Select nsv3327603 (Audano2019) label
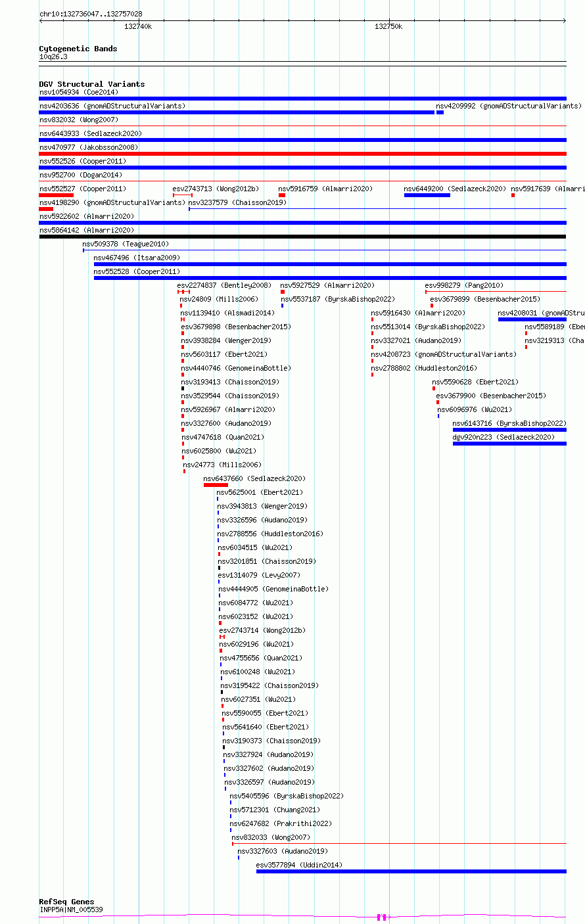 283,851
